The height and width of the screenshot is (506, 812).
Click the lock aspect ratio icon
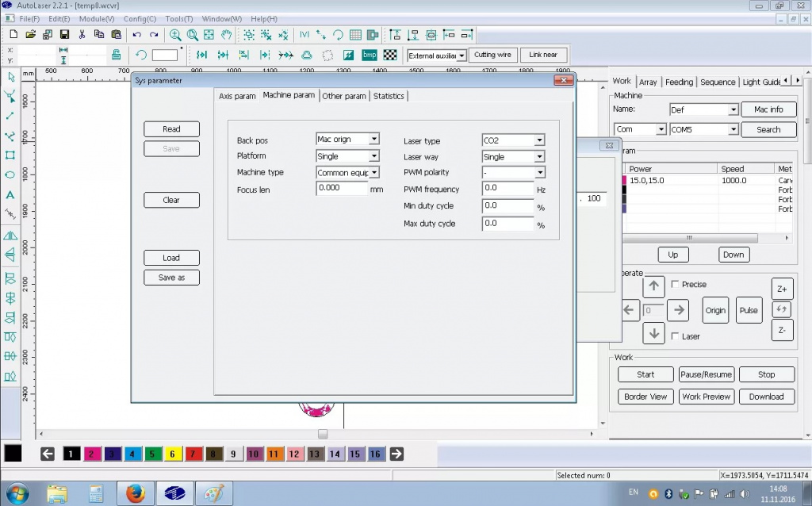[116, 55]
